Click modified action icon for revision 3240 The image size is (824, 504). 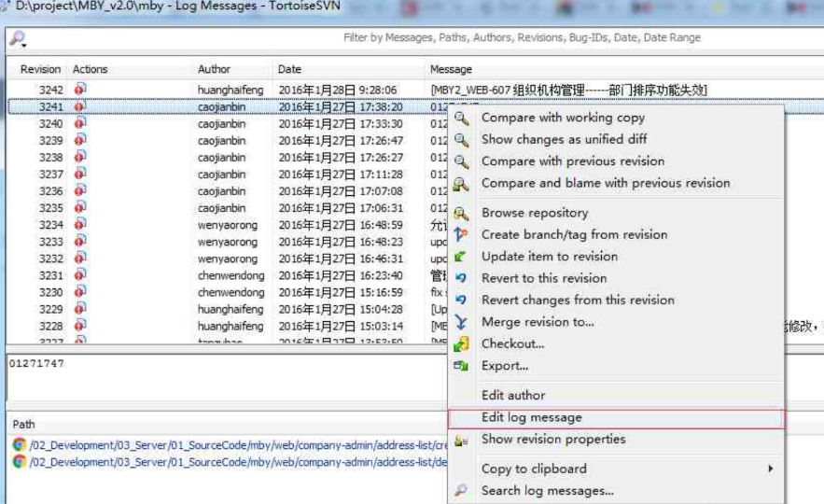tap(80, 123)
